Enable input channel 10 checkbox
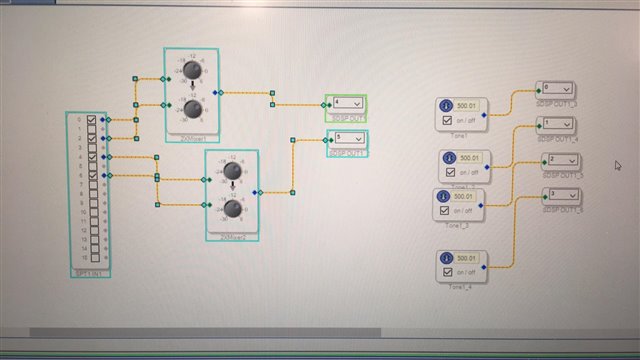This screenshot has width=640, height=360. tap(94, 212)
